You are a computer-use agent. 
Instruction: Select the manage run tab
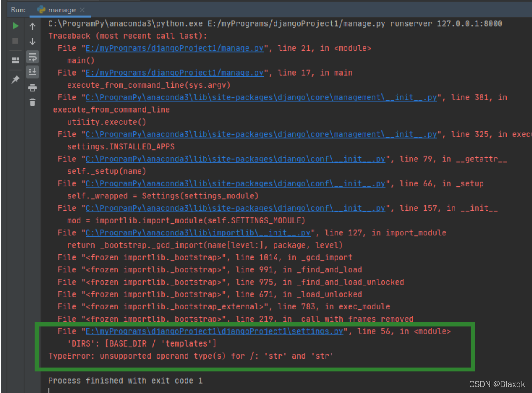coord(60,9)
